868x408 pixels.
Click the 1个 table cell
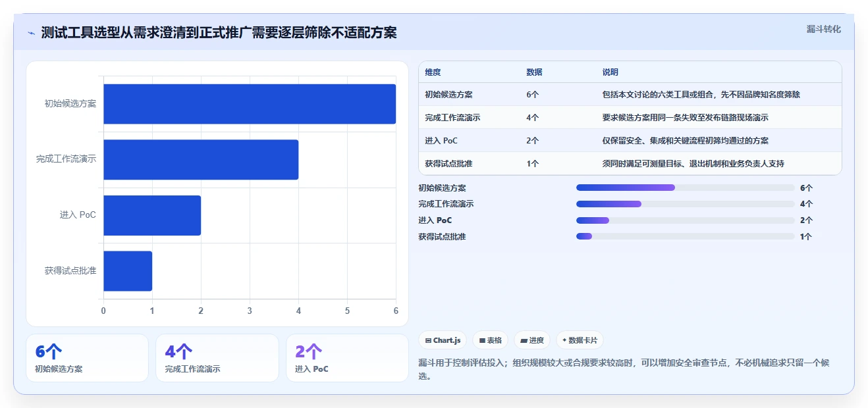pos(533,164)
